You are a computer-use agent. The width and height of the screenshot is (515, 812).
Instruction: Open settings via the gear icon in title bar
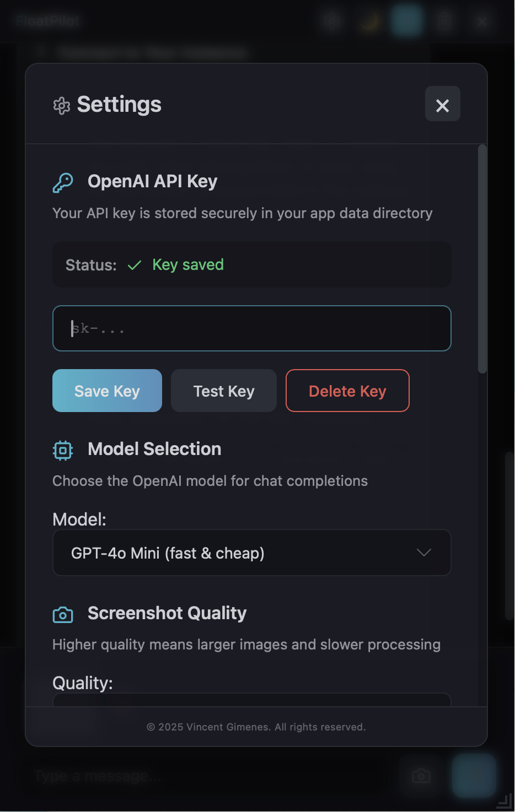tap(332, 21)
